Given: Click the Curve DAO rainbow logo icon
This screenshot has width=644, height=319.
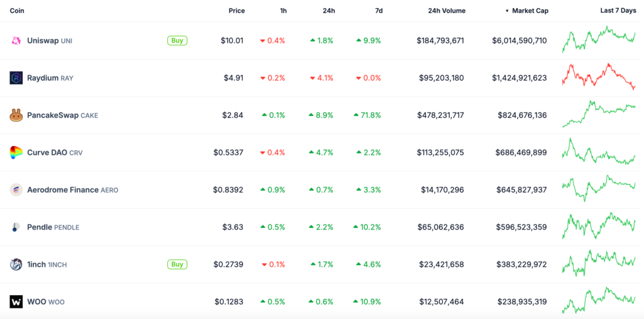Looking at the screenshot, I should point(16,152).
